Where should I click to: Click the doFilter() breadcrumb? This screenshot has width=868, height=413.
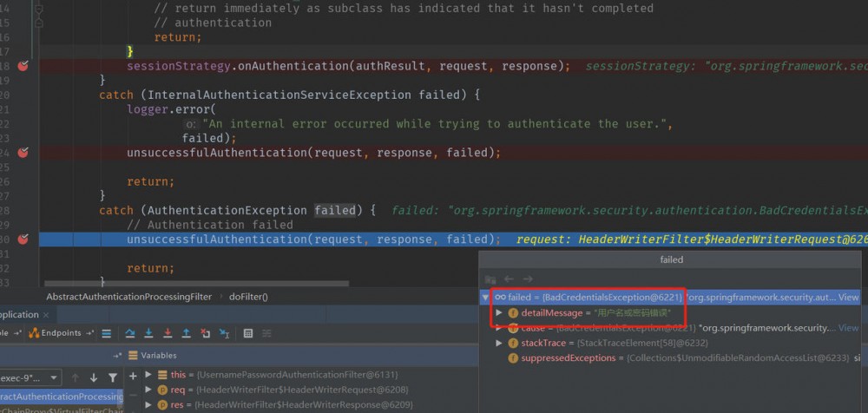click(248, 297)
